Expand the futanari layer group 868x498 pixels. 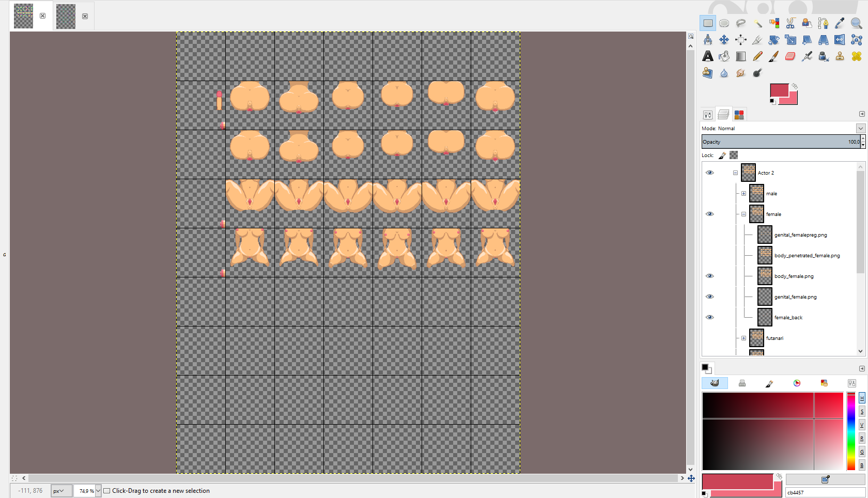click(x=743, y=338)
